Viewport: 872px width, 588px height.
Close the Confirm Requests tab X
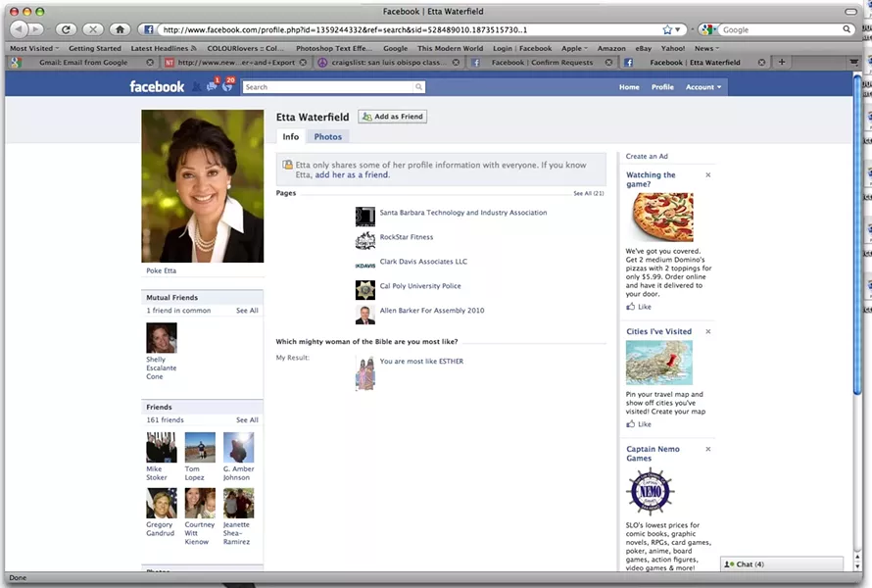click(609, 63)
